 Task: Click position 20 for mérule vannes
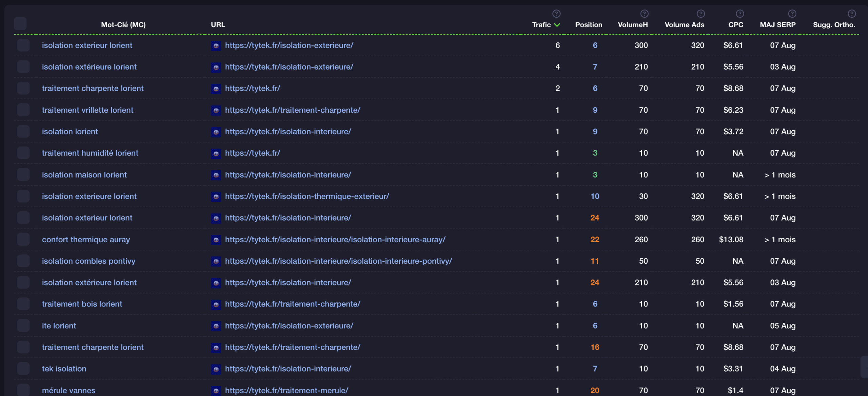[x=595, y=390]
